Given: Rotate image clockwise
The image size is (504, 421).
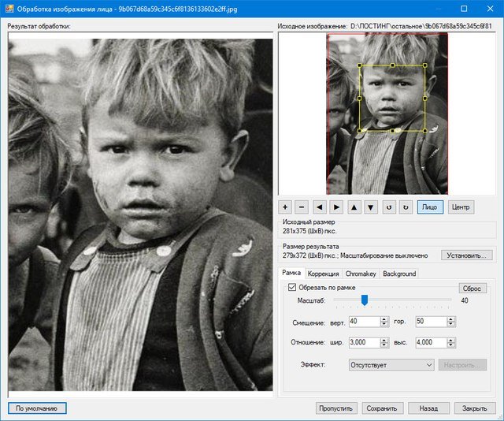Looking at the screenshot, I should [406, 207].
